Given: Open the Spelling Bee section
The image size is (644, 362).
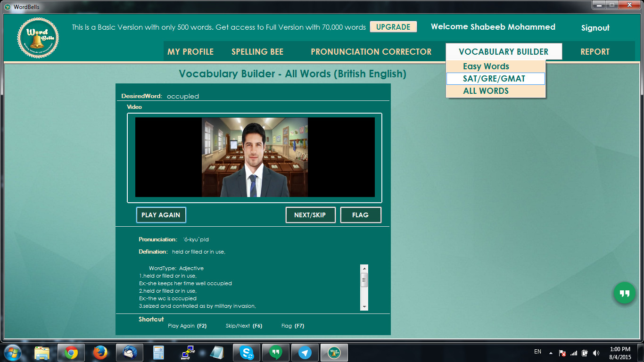Looking at the screenshot, I should pos(257,52).
